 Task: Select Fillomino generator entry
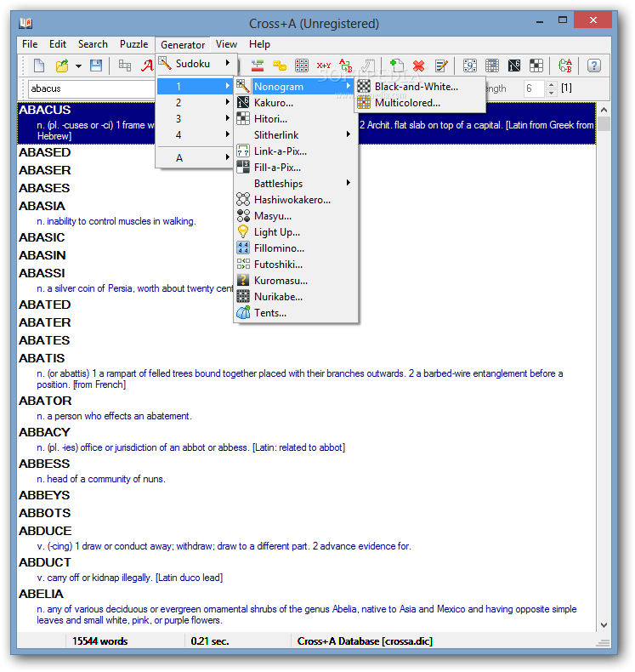point(296,248)
